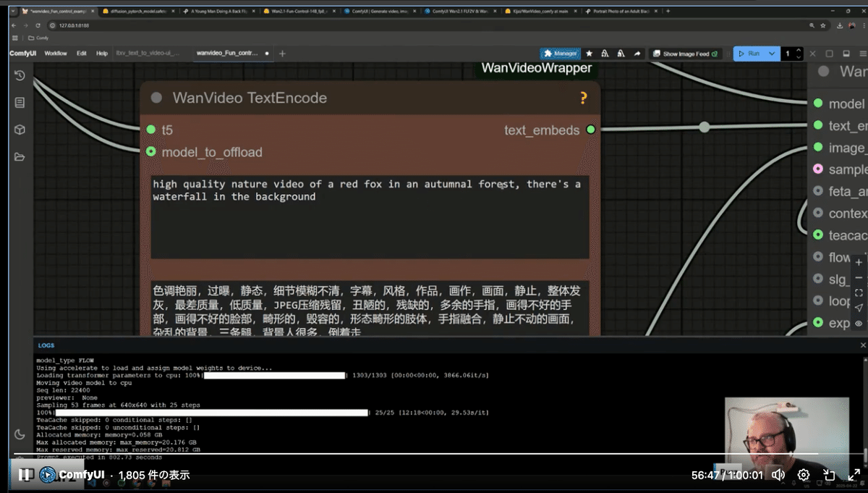Open the Workflow menu
The height and width of the screenshot is (493, 868).
(56, 54)
